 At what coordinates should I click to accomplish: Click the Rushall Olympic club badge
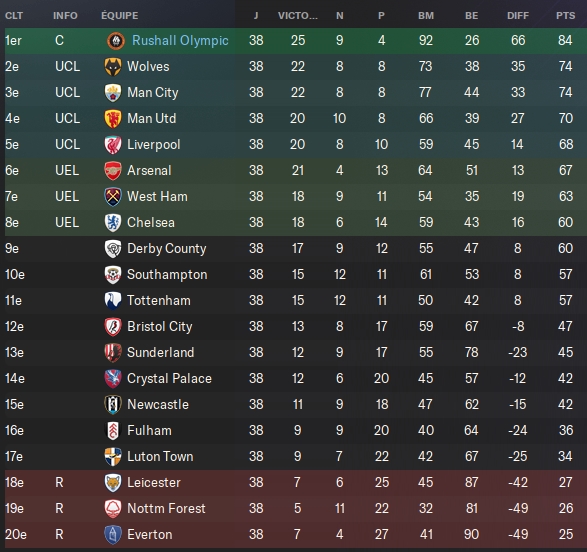coord(116,40)
